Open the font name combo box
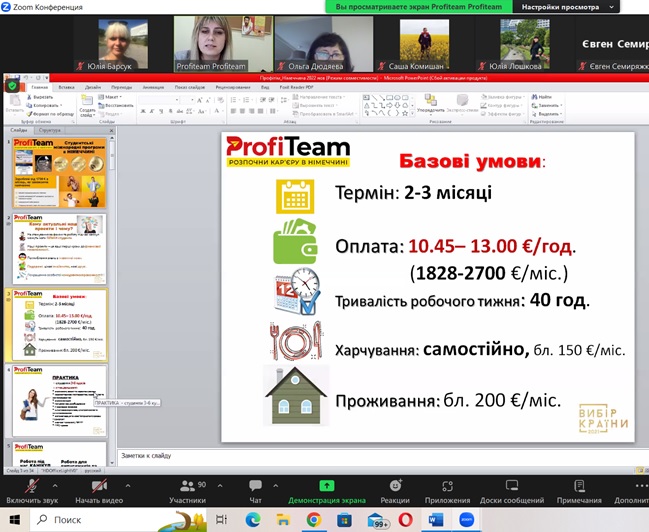The height and width of the screenshot is (532, 649). coord(159,100)
